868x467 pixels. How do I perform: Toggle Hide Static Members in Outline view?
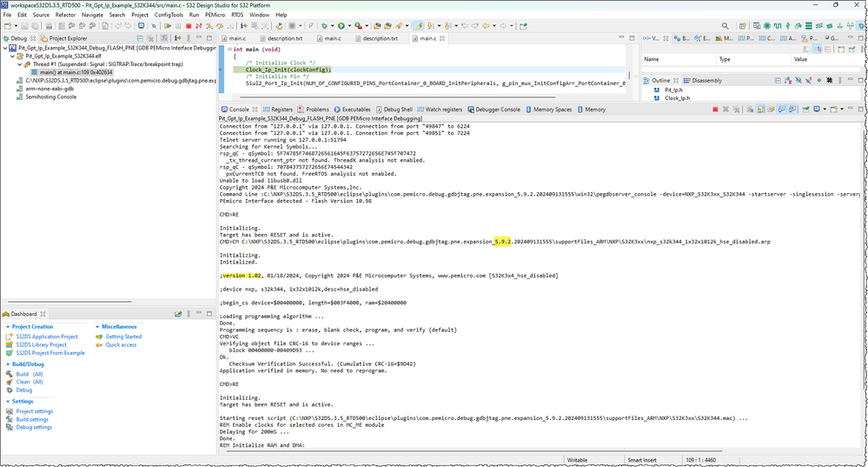(809, 80)
